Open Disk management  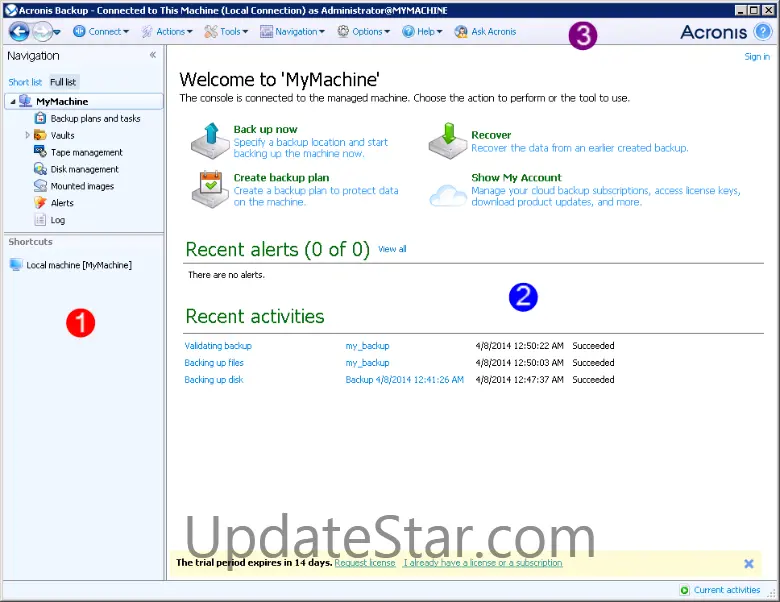(85, 169)
